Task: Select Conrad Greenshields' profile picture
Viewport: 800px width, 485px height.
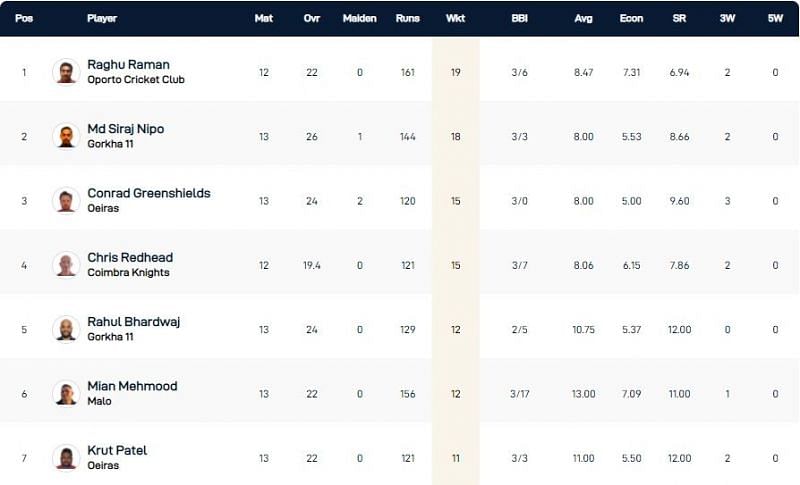Action: (x=66, y=200)
